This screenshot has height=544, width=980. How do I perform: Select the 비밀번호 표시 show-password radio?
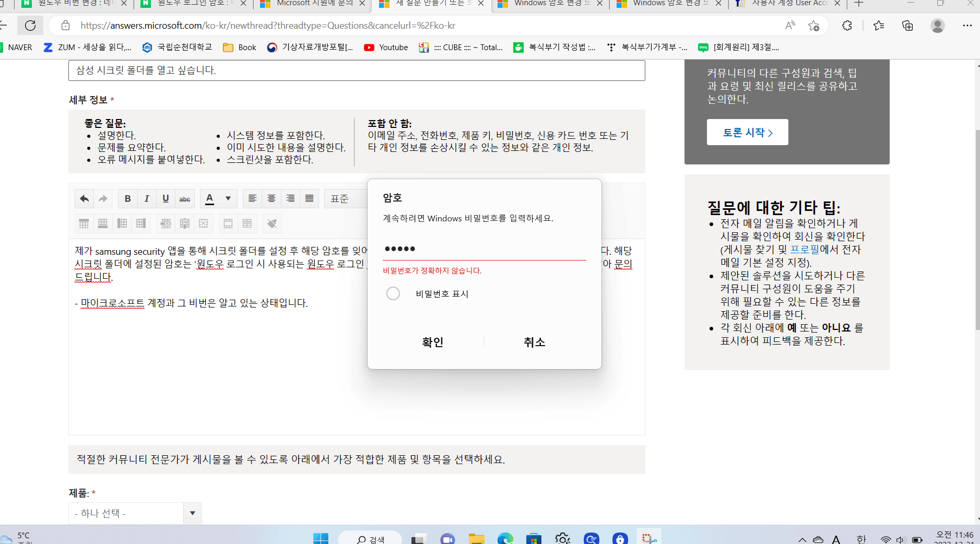pyautogui.click(x=393, y=293)
